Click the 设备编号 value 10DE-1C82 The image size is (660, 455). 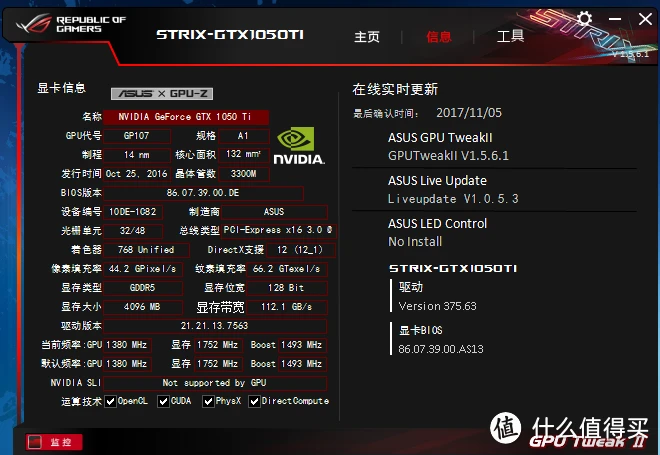pos(133,212)
